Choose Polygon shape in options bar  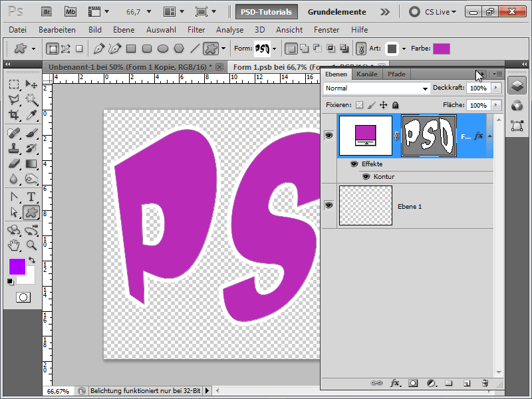(179, 49)
